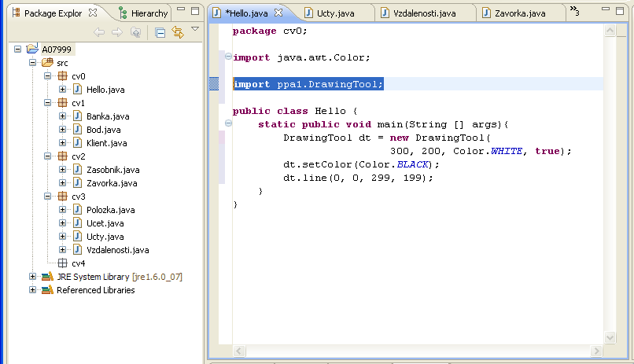Fold the imports block in editor
The width and height of the screenshot is (634, 364).
227,57
